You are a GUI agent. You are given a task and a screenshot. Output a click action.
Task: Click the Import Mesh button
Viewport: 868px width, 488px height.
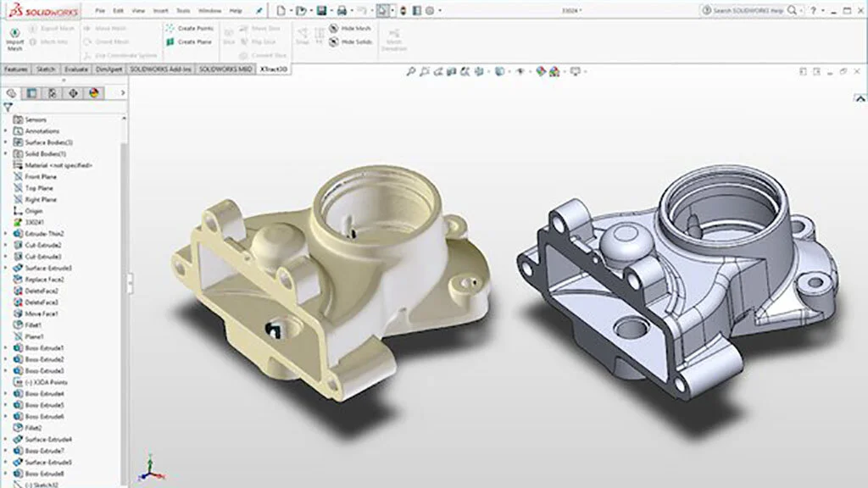tap(15, 39)
